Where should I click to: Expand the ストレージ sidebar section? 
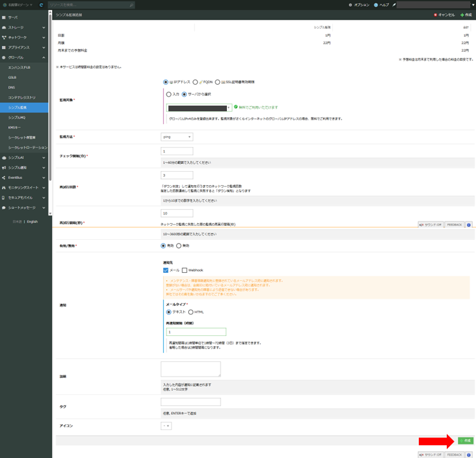[x=44, y=27]
